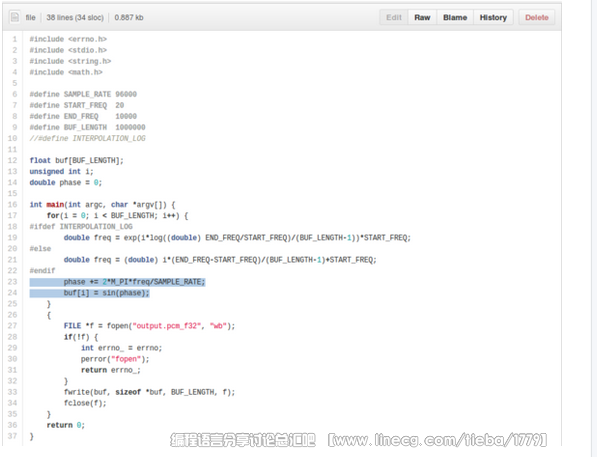
Task: Click the 'if(!f) {' line
Action: tap(81, 337)
